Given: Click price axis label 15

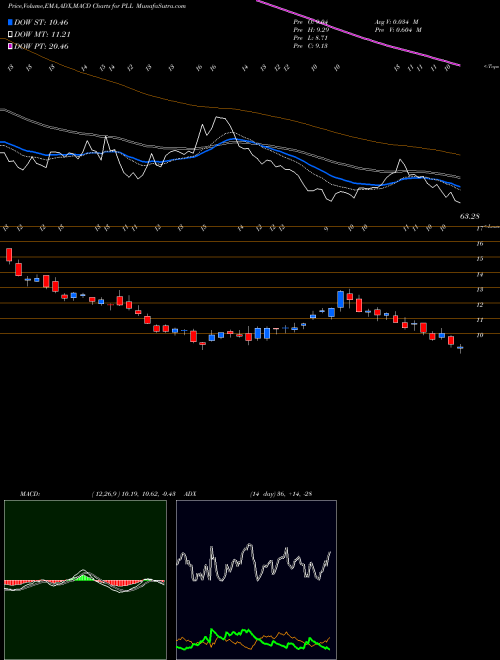Looking at the screenshot, I should [x=479, y=259].
